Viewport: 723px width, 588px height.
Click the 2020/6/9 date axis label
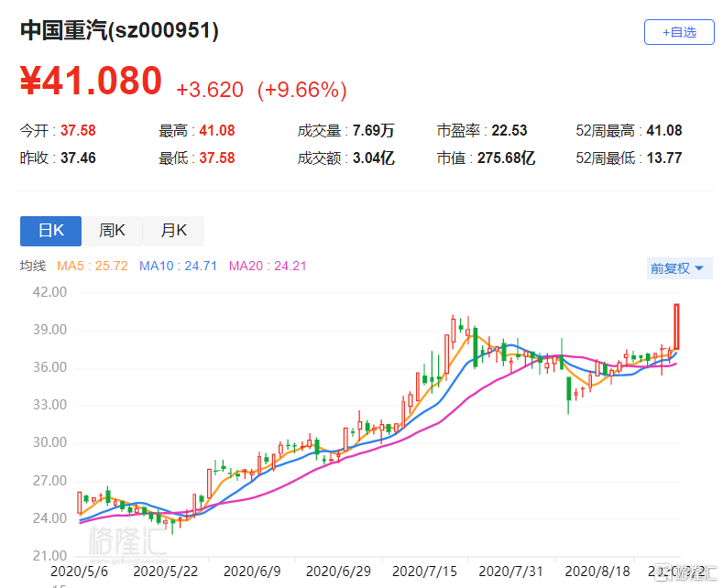tap(252, 572)
